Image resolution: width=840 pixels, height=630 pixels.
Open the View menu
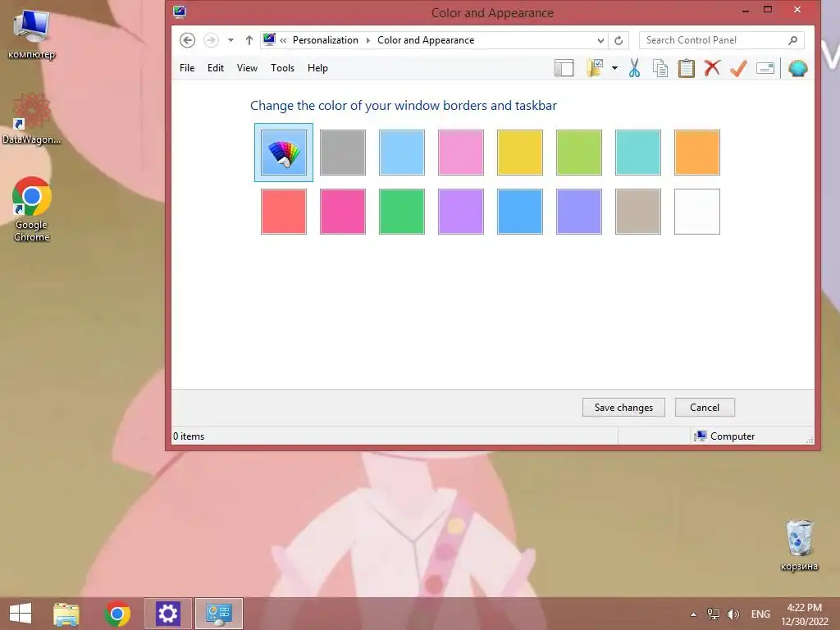(247, 68)
